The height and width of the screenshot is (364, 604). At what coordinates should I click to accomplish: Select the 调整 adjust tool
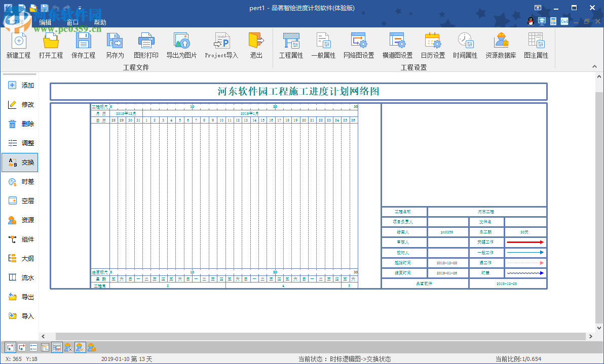[20, 143]
